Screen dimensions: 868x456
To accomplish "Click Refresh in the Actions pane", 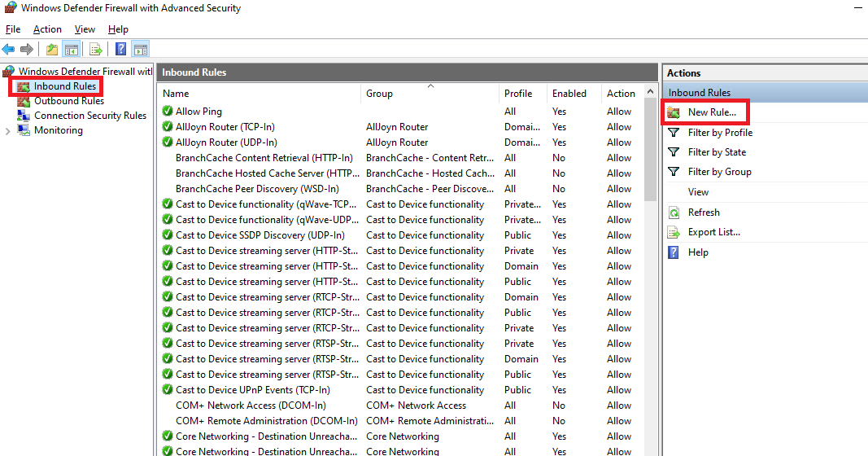I will click(704, 213).
